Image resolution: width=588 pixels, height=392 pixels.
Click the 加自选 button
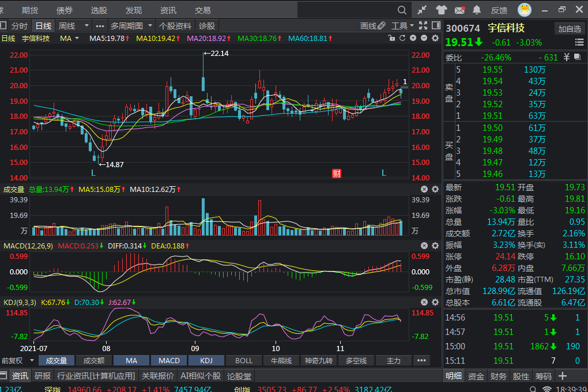(x=569, y=28)
